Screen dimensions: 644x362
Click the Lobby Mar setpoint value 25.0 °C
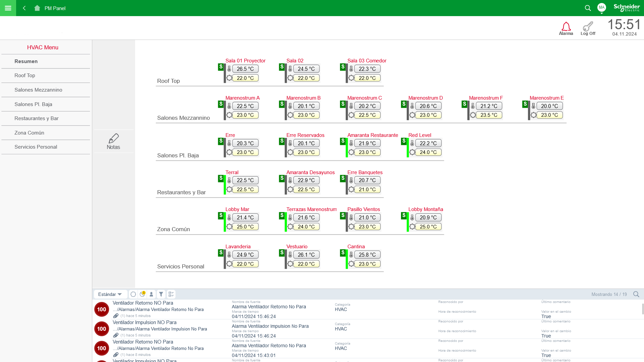[x=245, y=227]
